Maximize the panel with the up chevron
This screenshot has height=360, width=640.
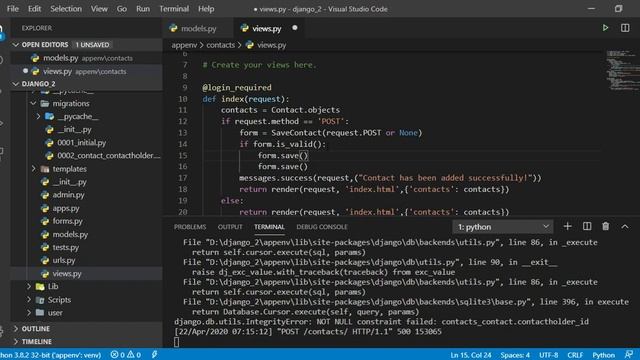click(625, 227)
